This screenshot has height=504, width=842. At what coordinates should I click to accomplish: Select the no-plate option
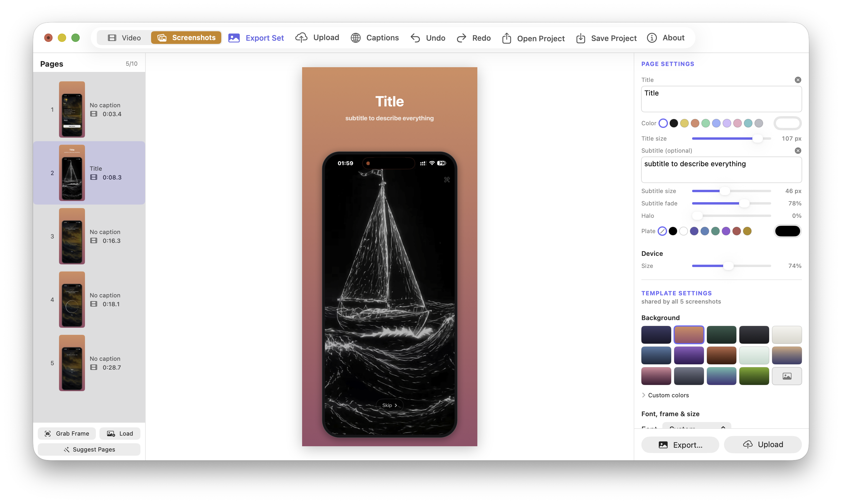pos(662,231)
